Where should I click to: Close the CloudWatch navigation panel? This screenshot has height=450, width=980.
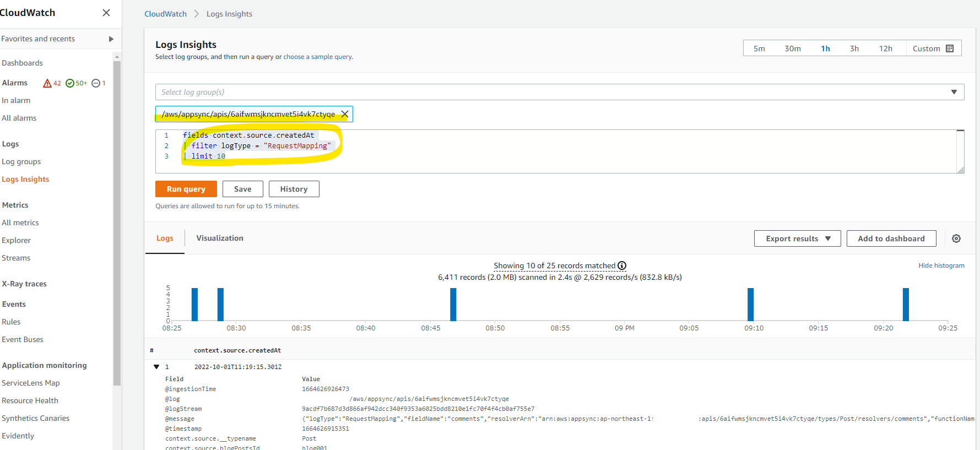106,13
